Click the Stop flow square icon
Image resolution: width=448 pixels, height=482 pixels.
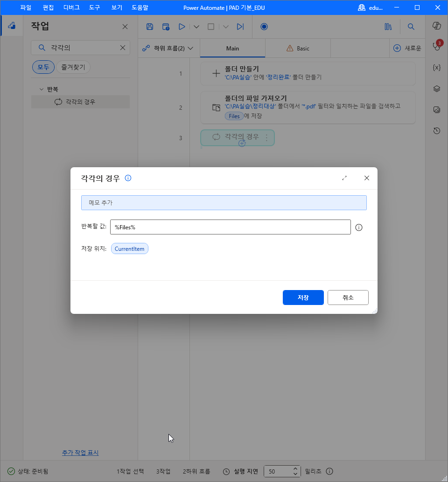click(211, 27)
